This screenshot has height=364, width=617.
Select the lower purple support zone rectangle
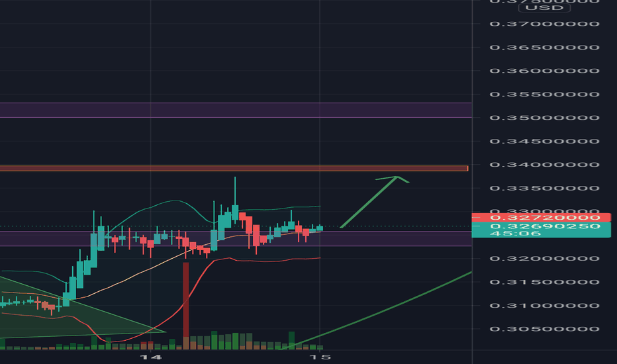tap(236, 238)
